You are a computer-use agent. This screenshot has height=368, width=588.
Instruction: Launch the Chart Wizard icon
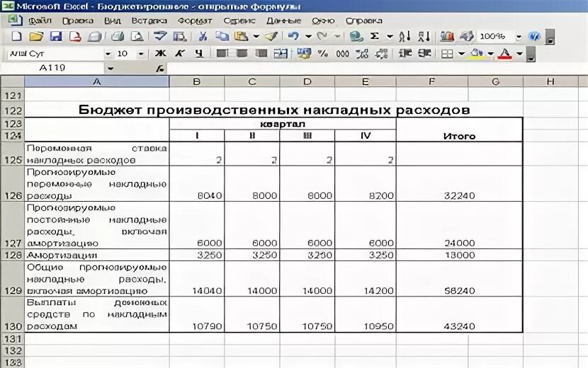[447, 36]
